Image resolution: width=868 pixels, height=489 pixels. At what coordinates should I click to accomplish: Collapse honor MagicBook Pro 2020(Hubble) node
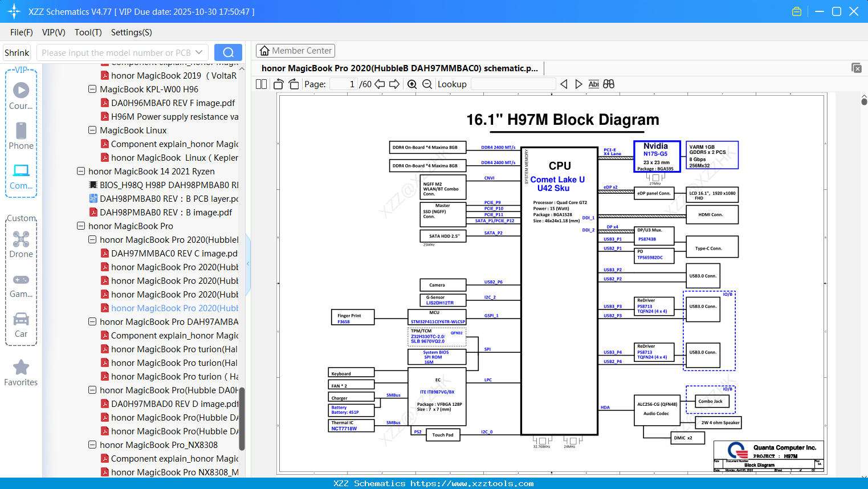[92, 239]
